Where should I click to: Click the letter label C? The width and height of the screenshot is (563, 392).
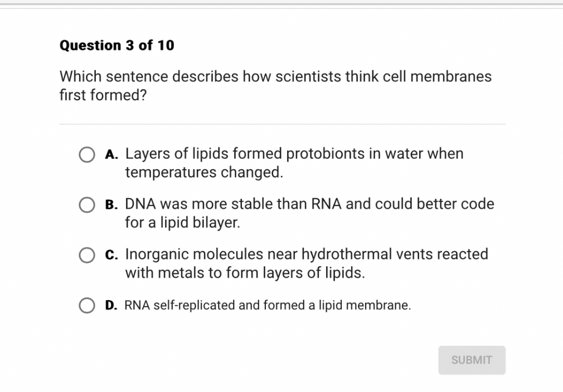coord(110,255)
